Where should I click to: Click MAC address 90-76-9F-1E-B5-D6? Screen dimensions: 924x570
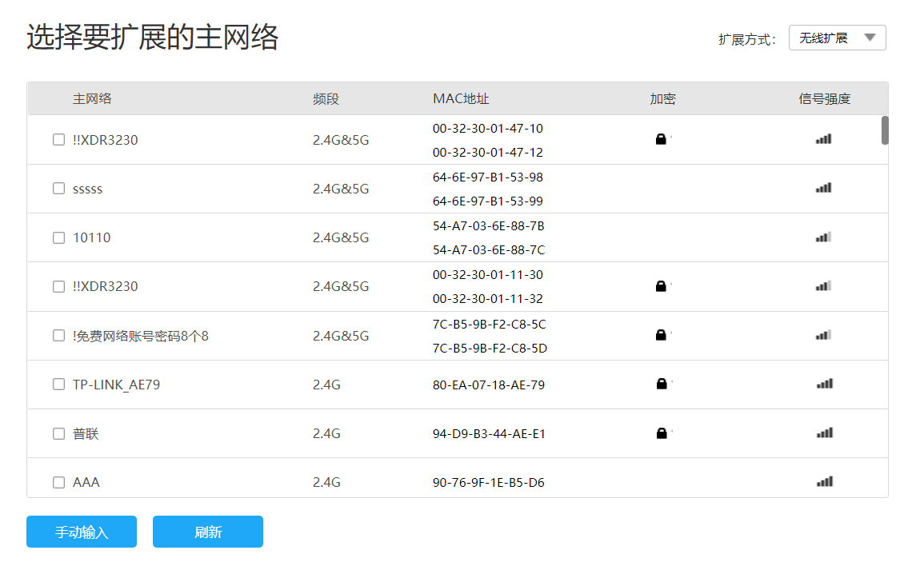pyautogui.click(x=488, y=483)
